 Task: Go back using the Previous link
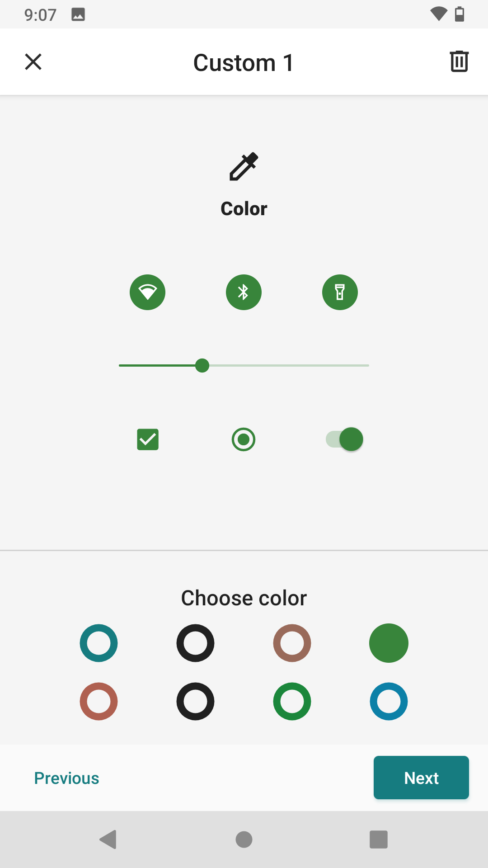[66, 778]
